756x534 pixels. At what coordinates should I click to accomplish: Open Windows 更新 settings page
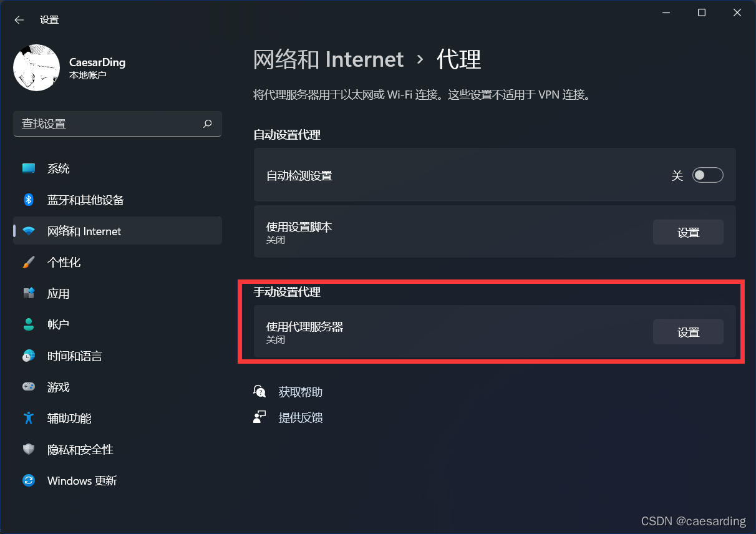[x=117, y=480]
